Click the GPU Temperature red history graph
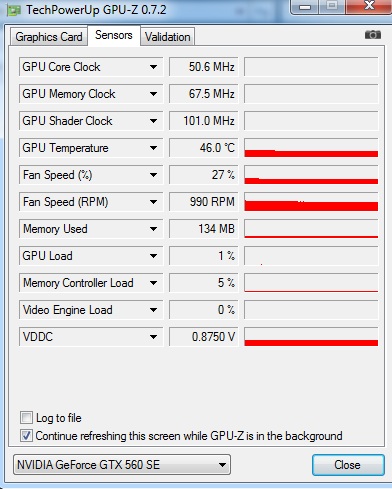 tap(311, 148)
